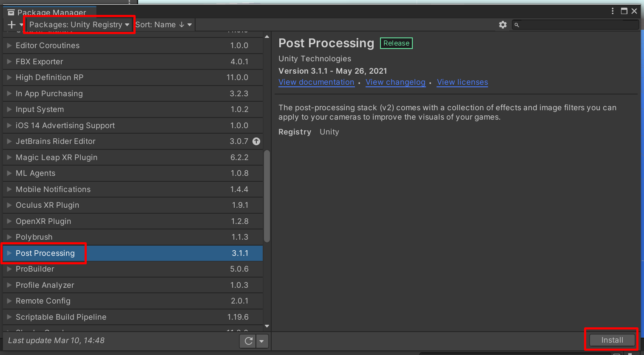Click scrollbar down arrow in package list

click(x=267, y=326)
